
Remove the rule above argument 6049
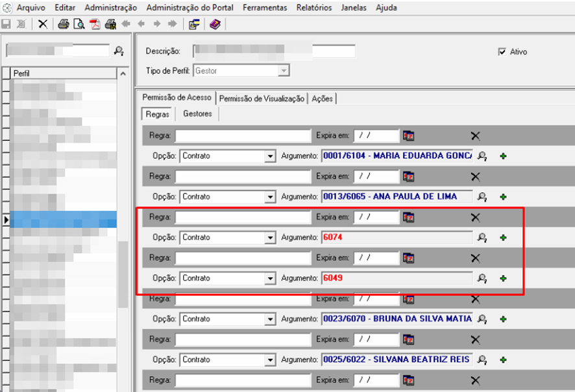point(475,258)
